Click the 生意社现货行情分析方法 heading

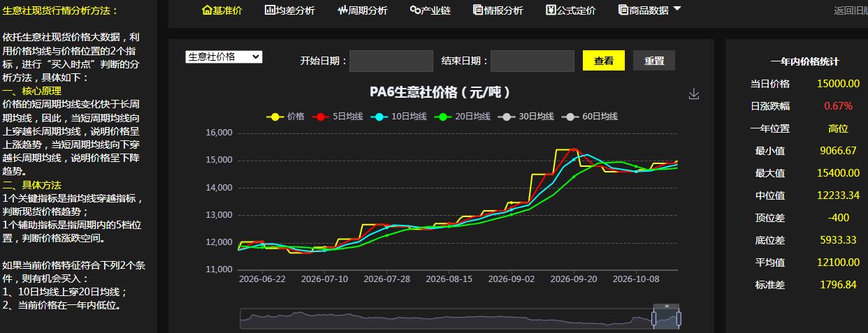61,10
